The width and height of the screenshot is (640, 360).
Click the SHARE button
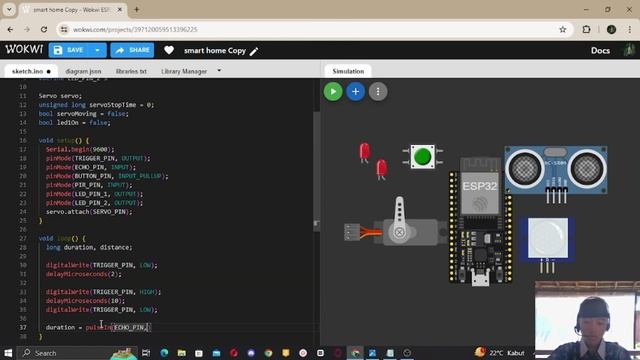(x=132, y=50)
